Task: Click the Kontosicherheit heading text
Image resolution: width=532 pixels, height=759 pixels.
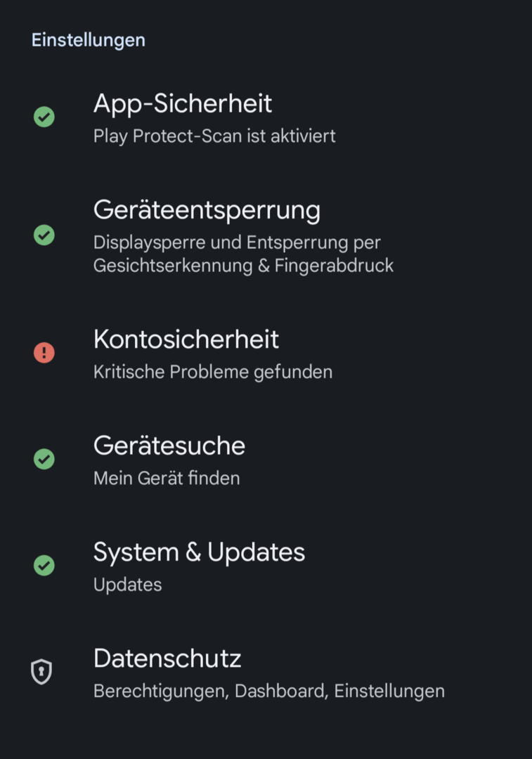Action: (186, 339)
